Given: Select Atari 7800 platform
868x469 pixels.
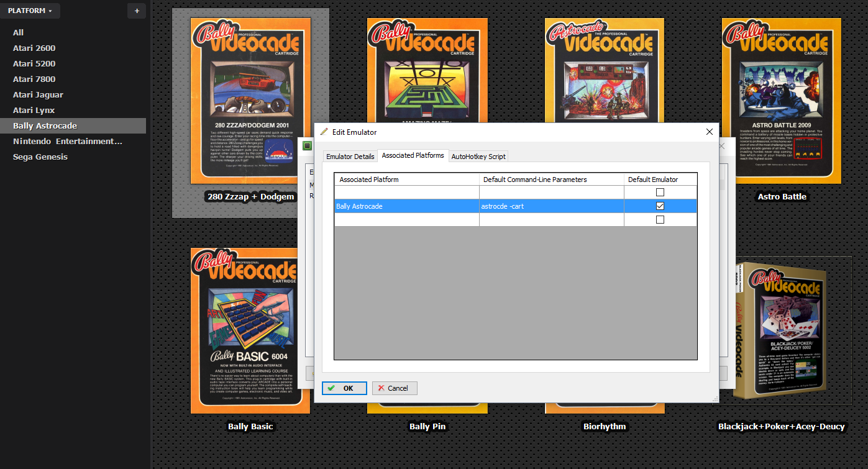Looking at the screenshot, I should click(35, 79).
